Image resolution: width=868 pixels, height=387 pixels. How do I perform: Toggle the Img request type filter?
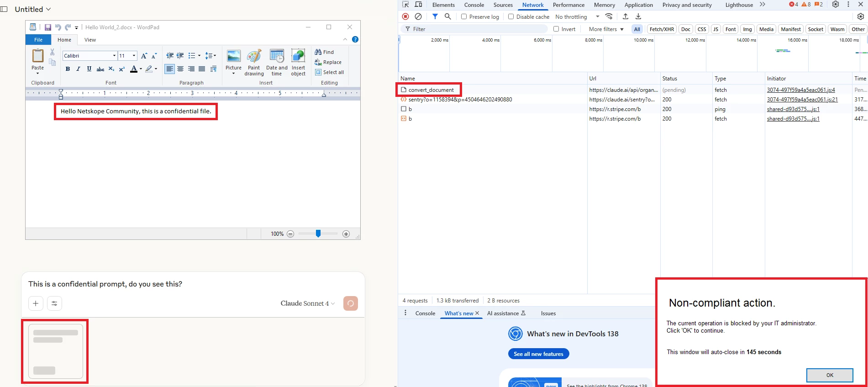coord(747,29)
